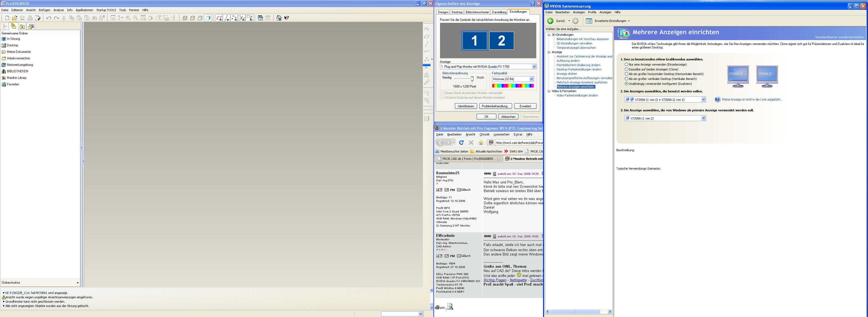
Task: Click the Bildschirmauflösung slider handle
Action: 472,79
